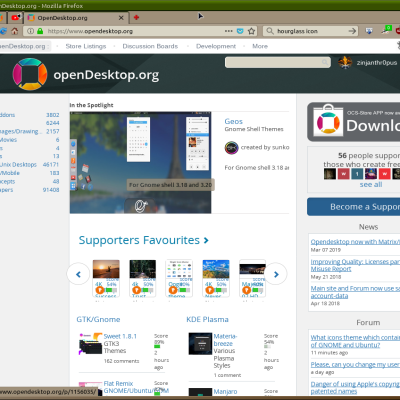Click the OCS-Store Download banner
This screenshot has width=400, height=400.
(x=354, y=122)
